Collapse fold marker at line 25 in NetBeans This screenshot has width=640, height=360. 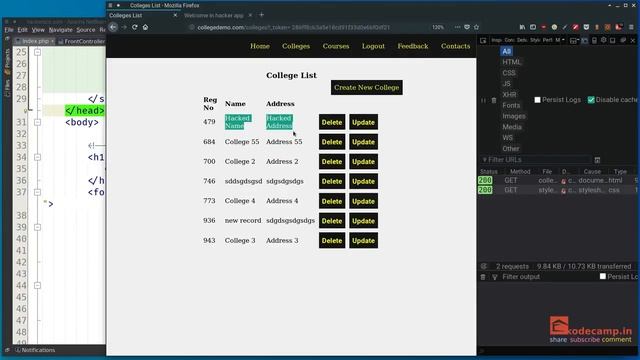pyautogui.click(x=38, y=52)
